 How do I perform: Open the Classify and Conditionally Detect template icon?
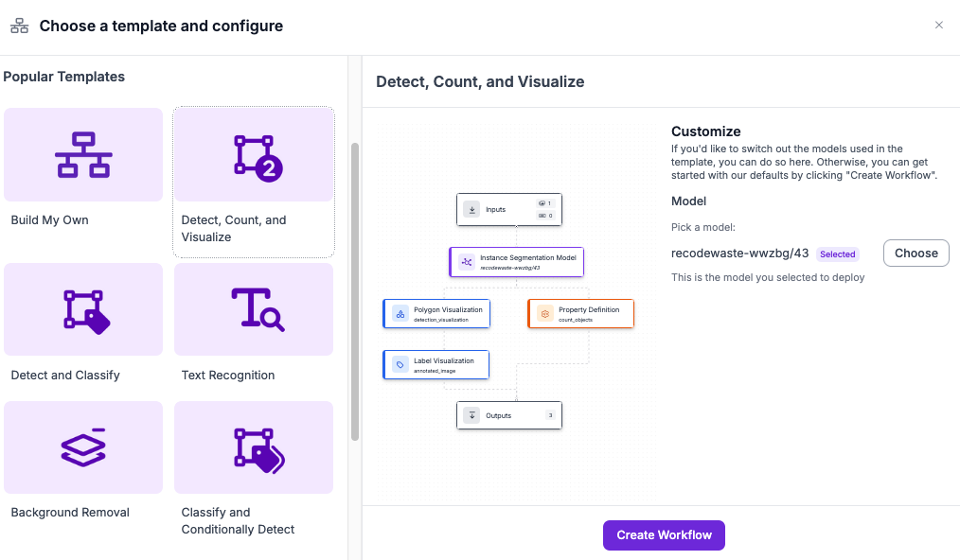point(254,446)
